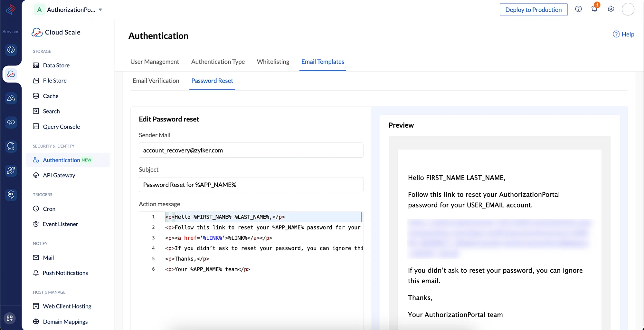Open the settings gear icon

coord(611,9)
